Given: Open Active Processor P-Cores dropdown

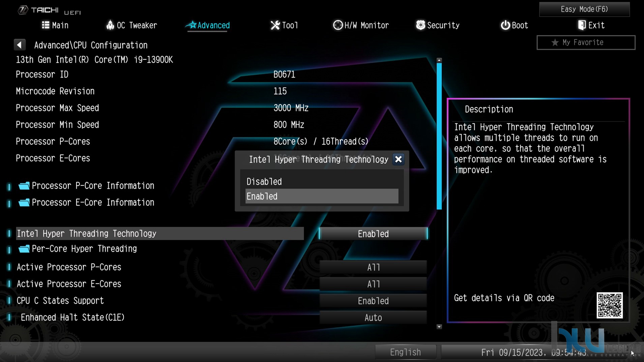Looking at the screenshot, I should tap(373, 267).
